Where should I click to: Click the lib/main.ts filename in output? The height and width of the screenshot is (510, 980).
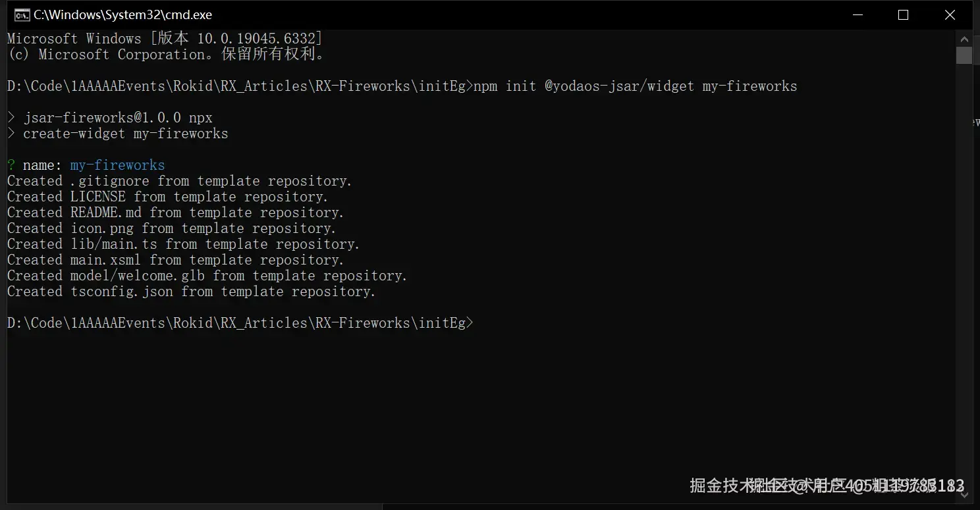tap(114, 244)
